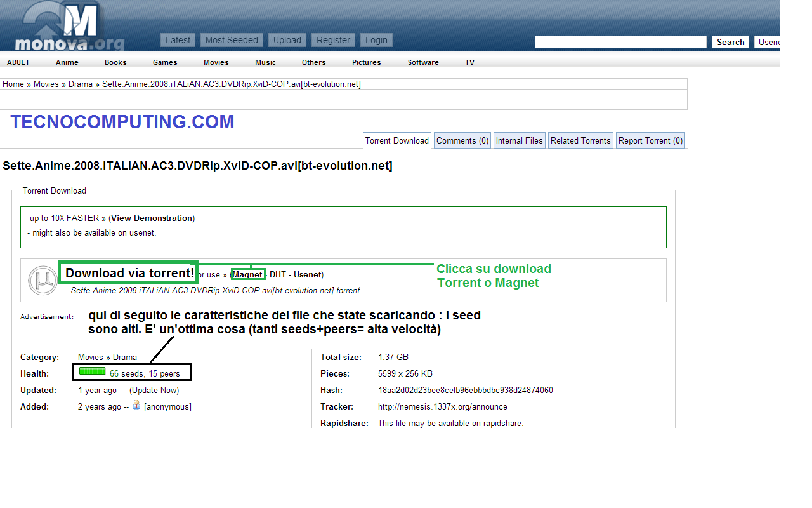The image size is (812, 508).
Task: Click the Usenet button next to Search
Action: point(768,42)
